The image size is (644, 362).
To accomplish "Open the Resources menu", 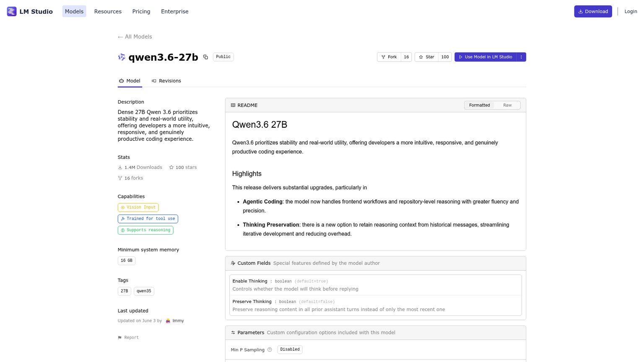I will click(108, 11).
